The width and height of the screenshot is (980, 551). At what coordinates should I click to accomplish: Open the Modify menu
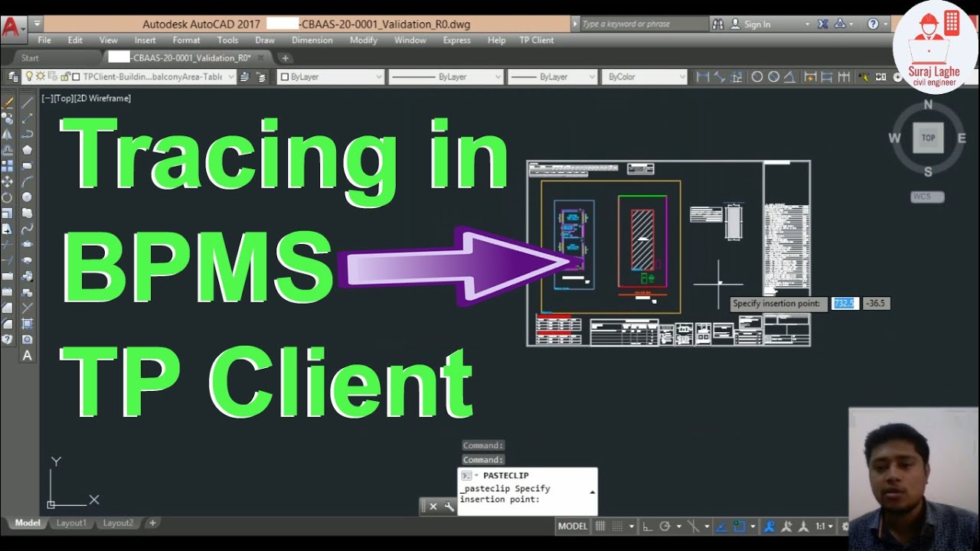(364, 40)
